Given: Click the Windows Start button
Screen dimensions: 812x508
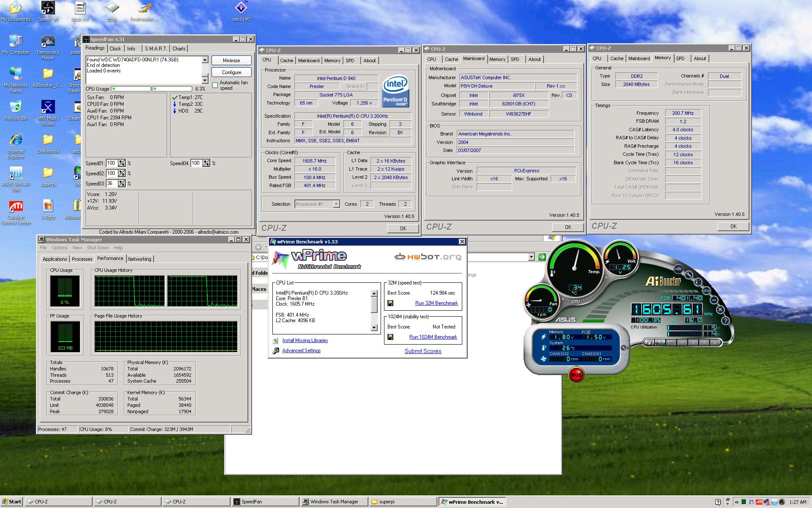Looking at the screenshot, I should [x=11, y=502].
